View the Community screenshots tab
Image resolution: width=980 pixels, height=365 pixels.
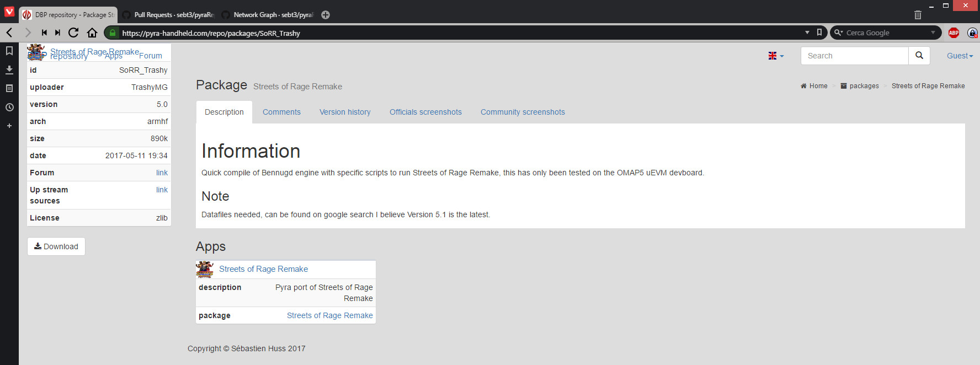coord(523,112)
